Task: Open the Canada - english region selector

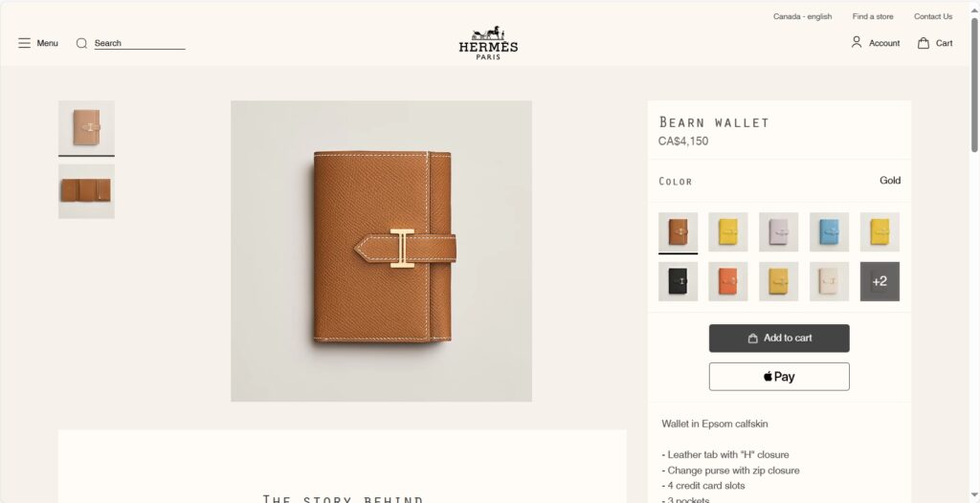Action: point(803,17)
